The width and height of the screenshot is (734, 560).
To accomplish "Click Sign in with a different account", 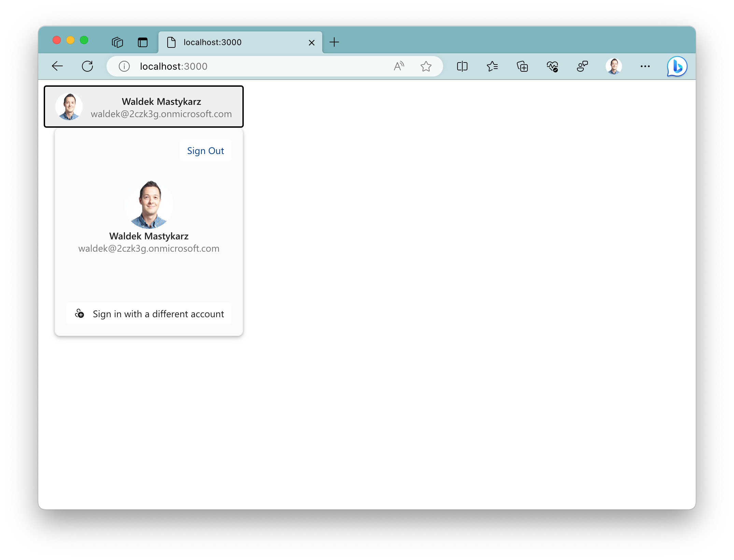I will coord(149,313).
